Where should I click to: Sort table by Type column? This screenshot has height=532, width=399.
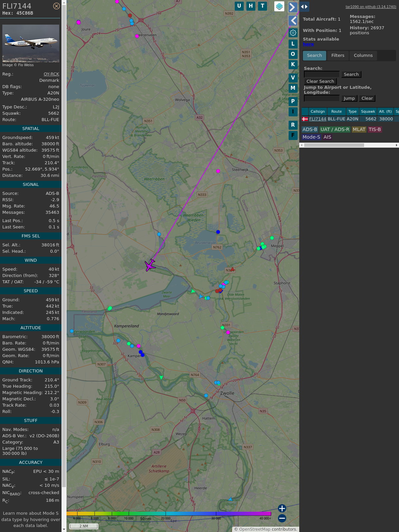coord(352,111)
